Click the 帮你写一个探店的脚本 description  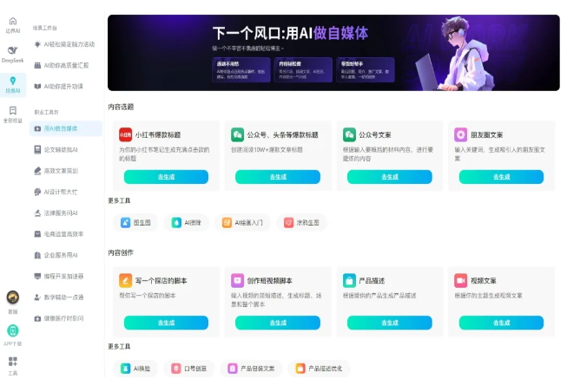148,296
